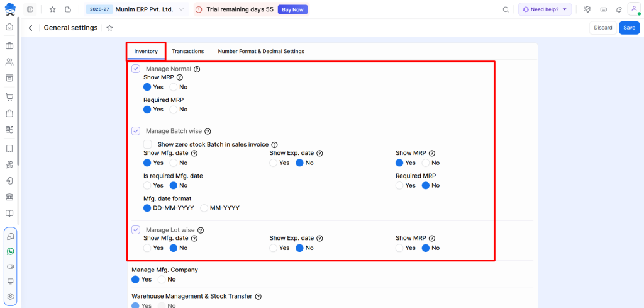The height and width of the screenshot is (308, 644).
Task: Select Yes for Show Mfg. date under Lot wise
Action: [x=147, y=248]
